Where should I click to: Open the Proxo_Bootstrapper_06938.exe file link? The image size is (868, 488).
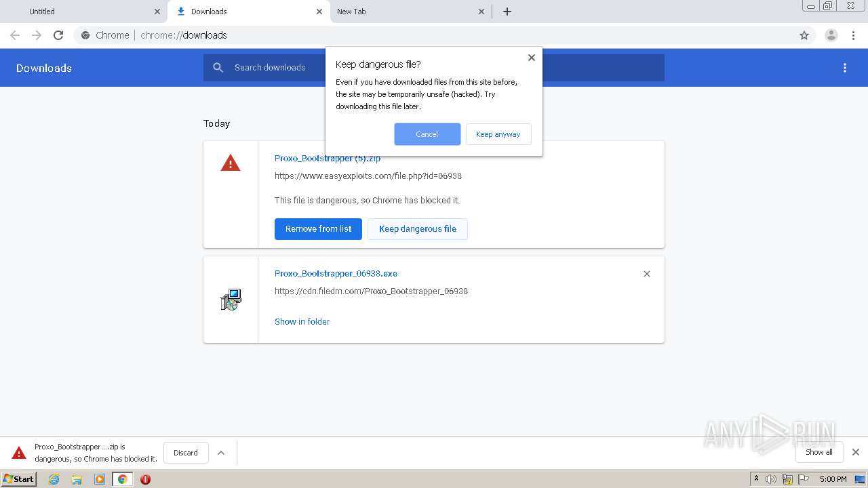[336, 274]
